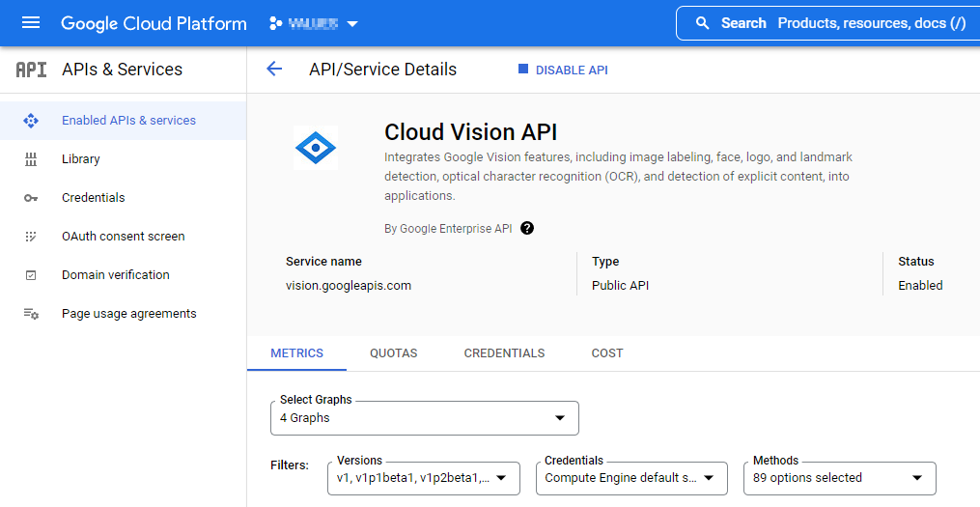Click the OAuth consent screen icon

[x=31, y=237]
